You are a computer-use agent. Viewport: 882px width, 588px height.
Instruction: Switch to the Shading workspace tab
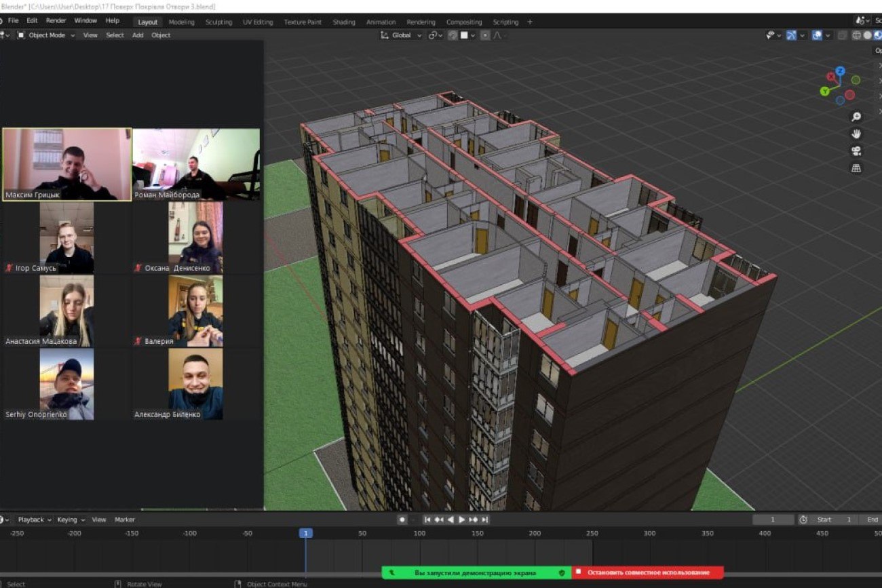pyautogui.click(x=343, y=22)
